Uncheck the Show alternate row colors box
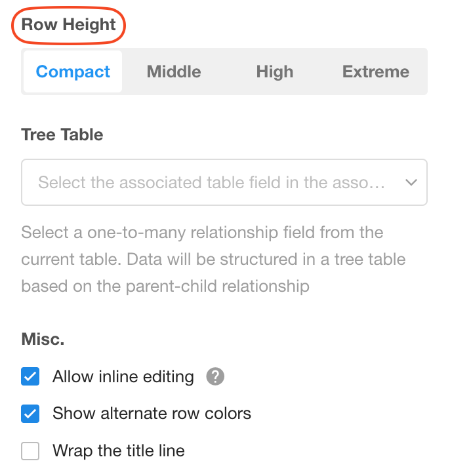Image resolution: width=450 pixels, height=476 pixels. coord(30,414)
